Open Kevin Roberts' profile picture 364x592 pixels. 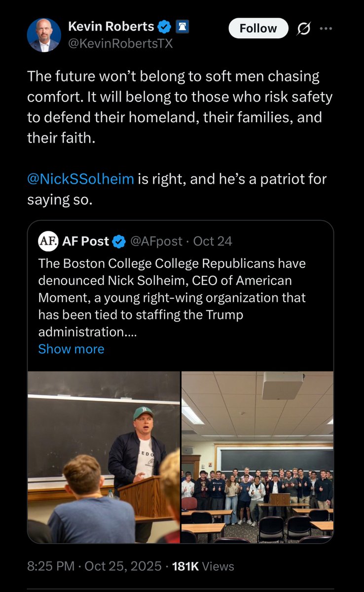(x=44, y=35)
